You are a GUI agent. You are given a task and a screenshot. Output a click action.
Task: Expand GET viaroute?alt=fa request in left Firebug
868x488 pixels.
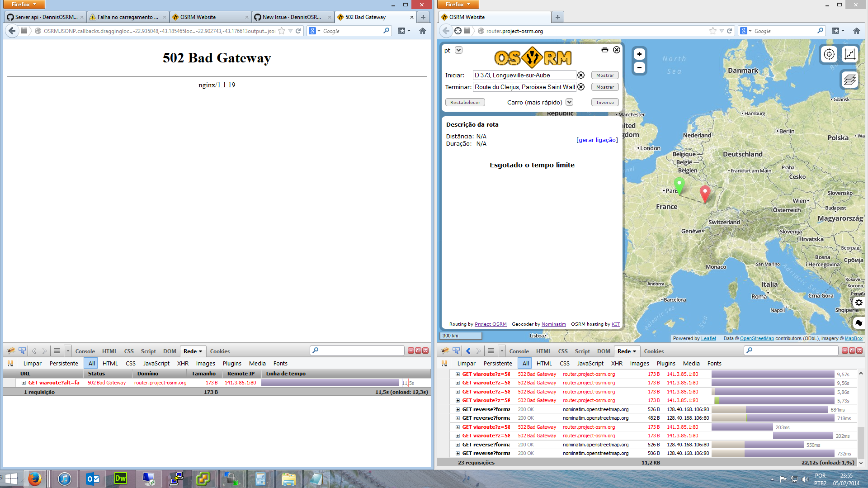coord(24,383)
